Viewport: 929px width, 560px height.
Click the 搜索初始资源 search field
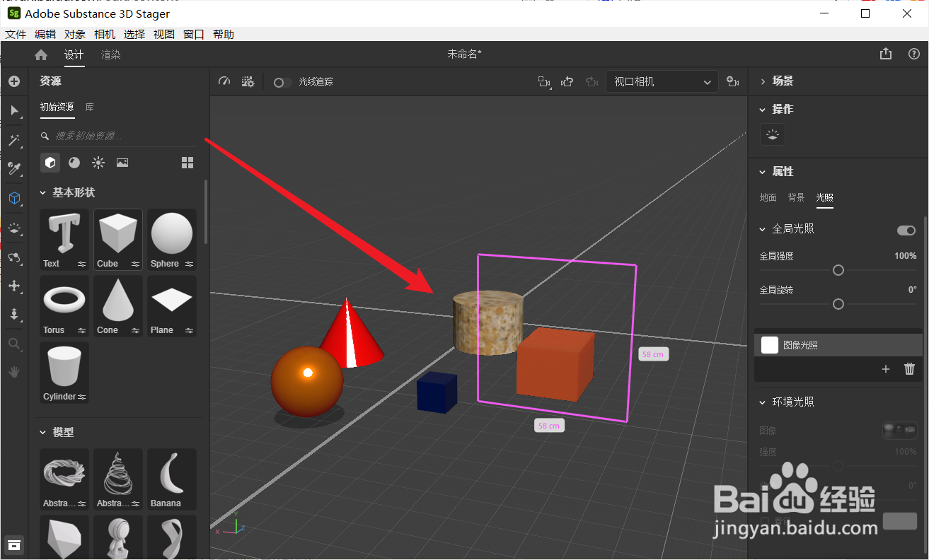pos(120,136)
